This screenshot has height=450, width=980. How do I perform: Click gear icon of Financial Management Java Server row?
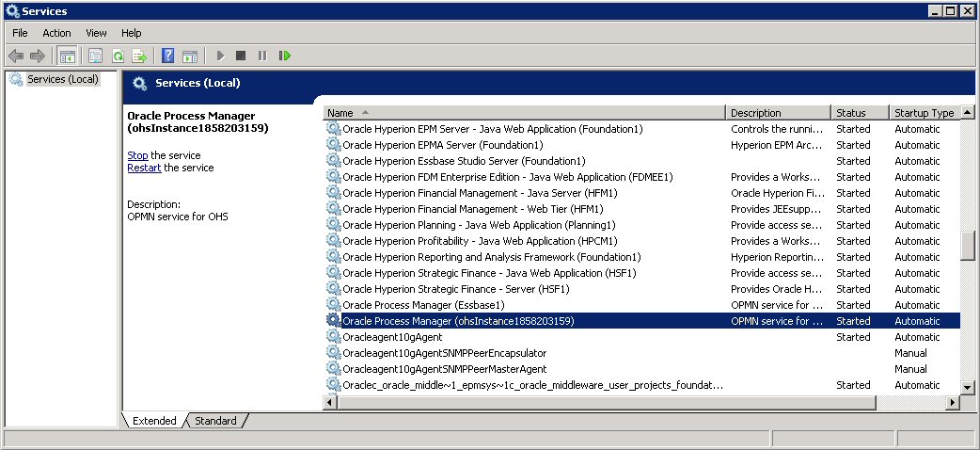[334, 193]
